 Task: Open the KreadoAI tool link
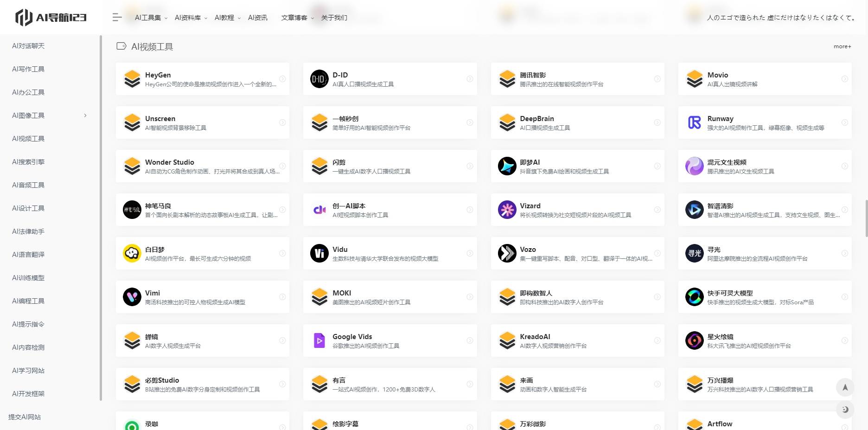tap(577, 340)
